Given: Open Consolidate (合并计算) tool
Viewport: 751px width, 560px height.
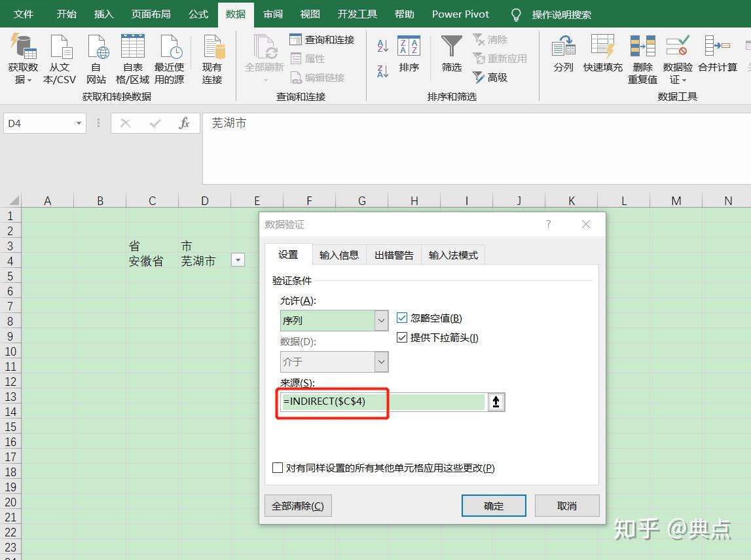Looking at the screenshot, I should click(718, 54).
